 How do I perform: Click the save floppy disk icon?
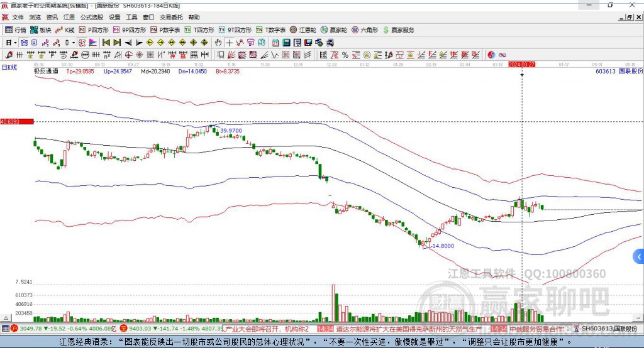(x=308, y=43)
